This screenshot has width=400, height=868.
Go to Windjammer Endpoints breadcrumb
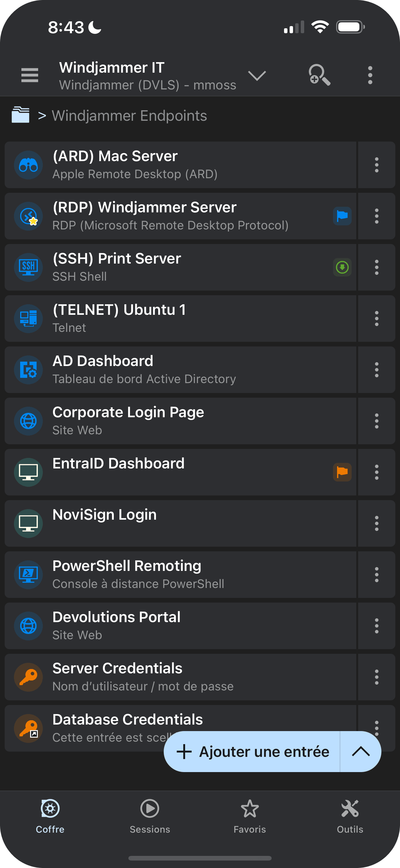(129, 115)
